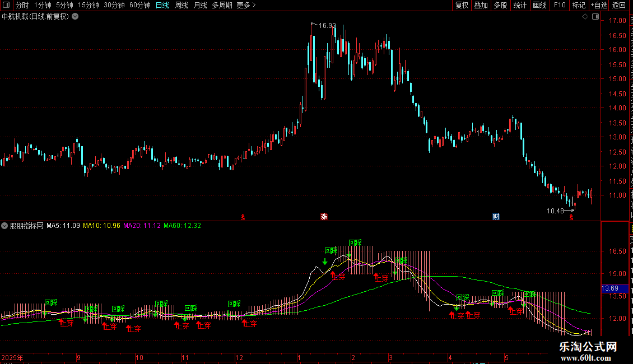
Task: Open the 多股 multi-stock view
Action: coord(500,5)
